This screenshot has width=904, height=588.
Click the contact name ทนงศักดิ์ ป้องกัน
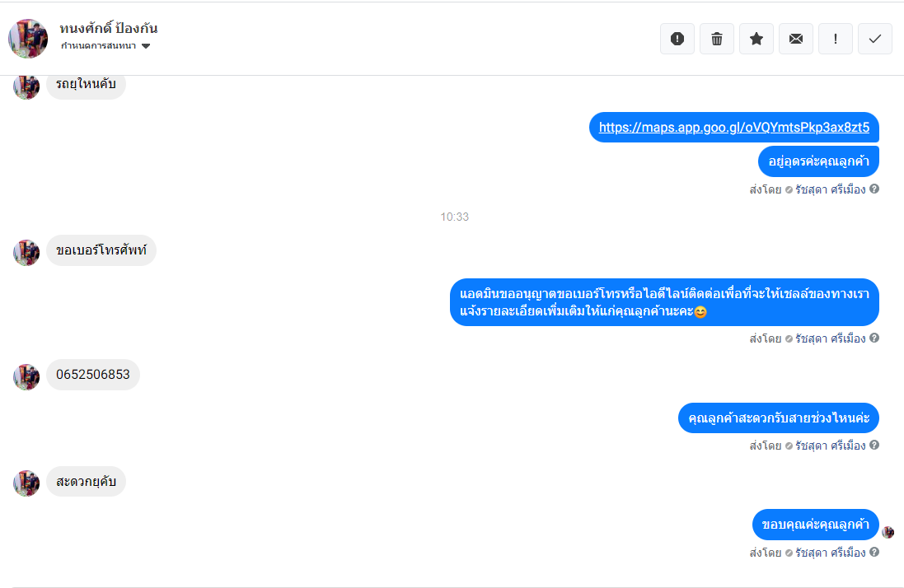[x=109, y=28]
